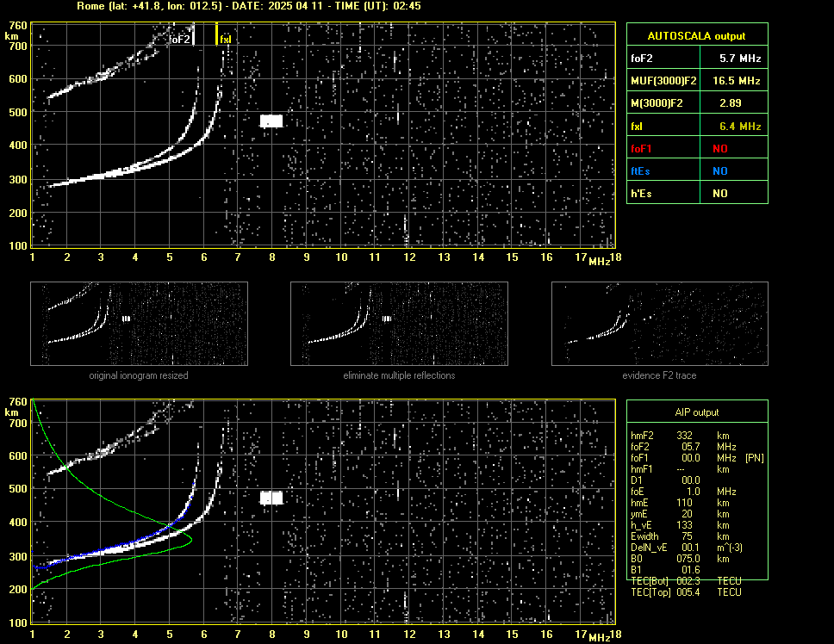Click the white block near 8 MHz in bottom ionogram
This screenshot has height=644, width=834.
(271, 498)
